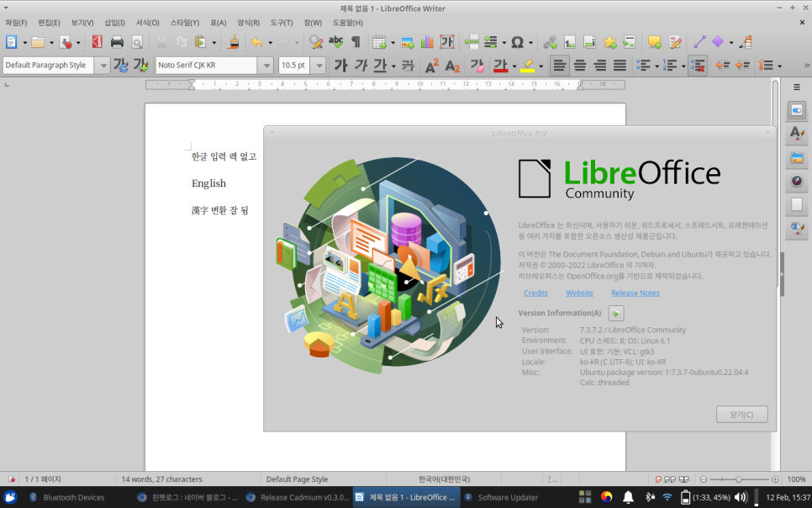
Task: Click the Basic Shapes diamond icon
Action: pos(718,42)
